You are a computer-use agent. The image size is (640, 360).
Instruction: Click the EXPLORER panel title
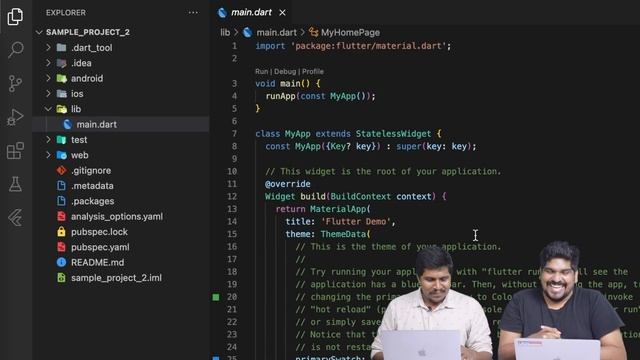[x=66, y=13]
